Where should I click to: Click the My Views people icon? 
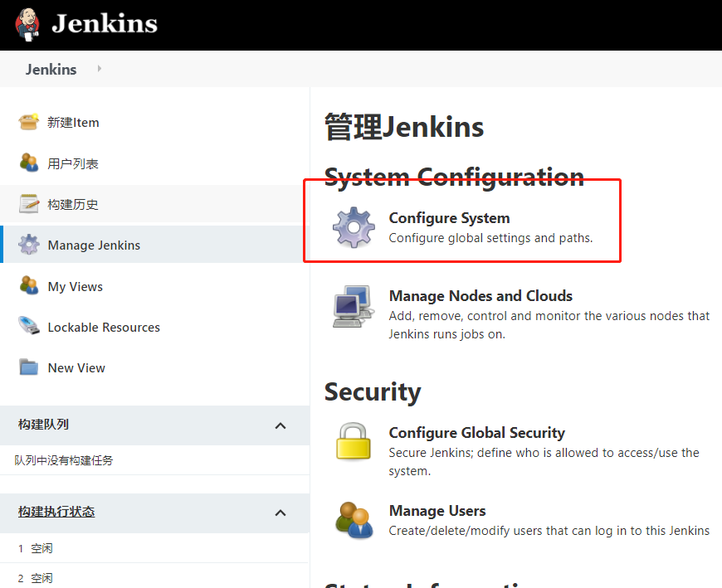[x=29, y=285]
